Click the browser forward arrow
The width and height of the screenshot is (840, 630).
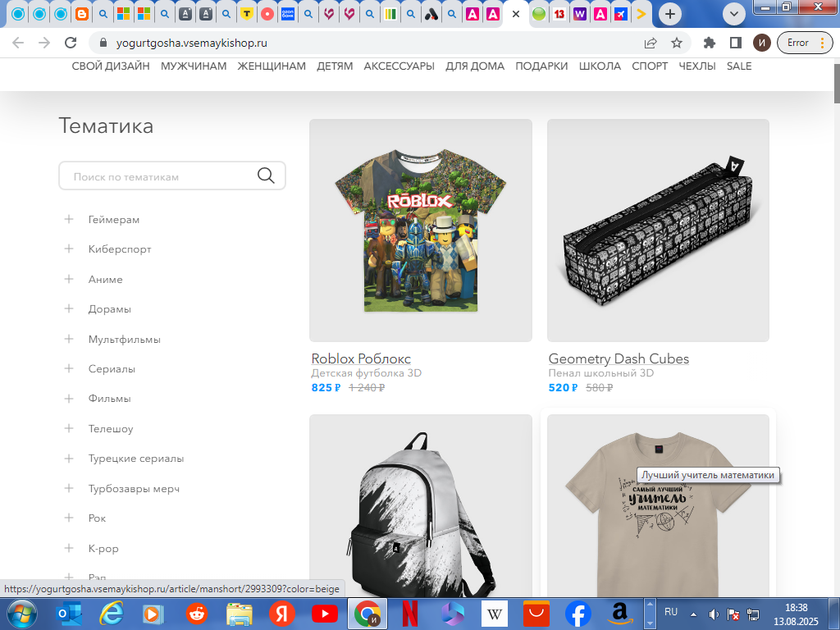pyautogui.click(x=44, y=43)
